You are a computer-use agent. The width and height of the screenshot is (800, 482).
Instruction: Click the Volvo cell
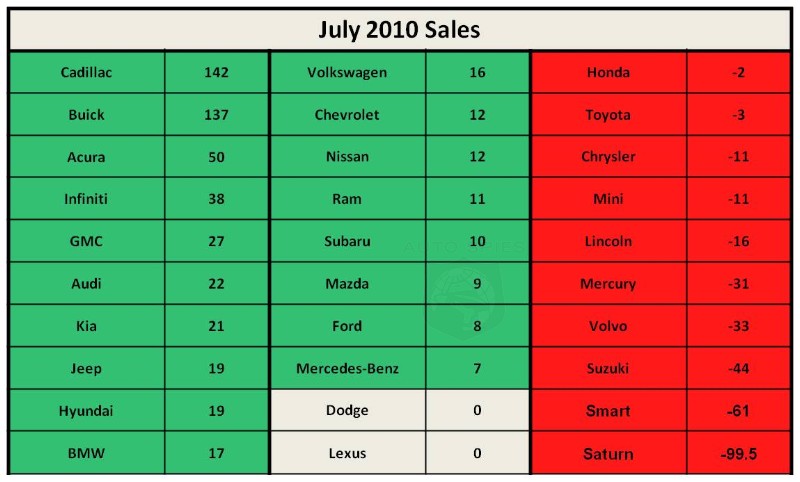(x=608, y=326)
